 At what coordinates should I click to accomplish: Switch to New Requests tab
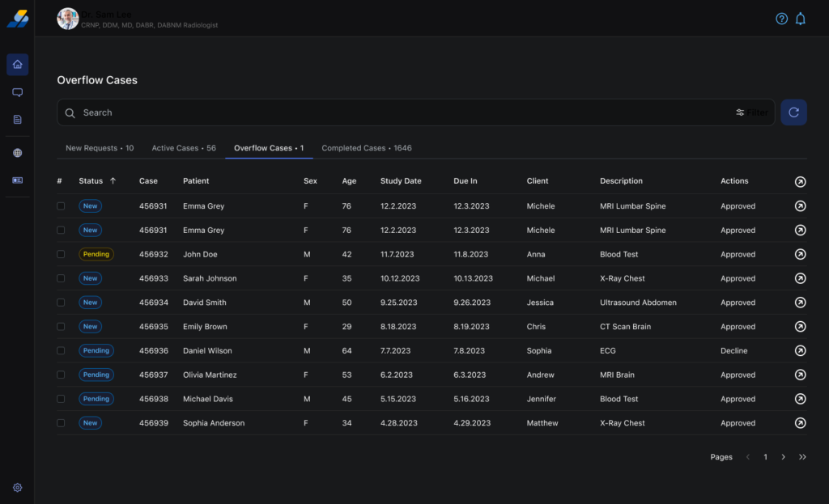tap(99, 148)
